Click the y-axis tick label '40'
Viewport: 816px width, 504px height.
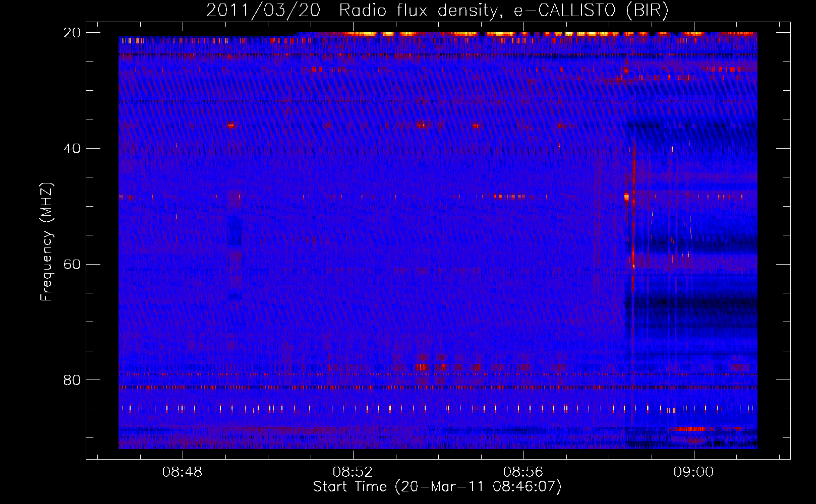click(72, 148)
